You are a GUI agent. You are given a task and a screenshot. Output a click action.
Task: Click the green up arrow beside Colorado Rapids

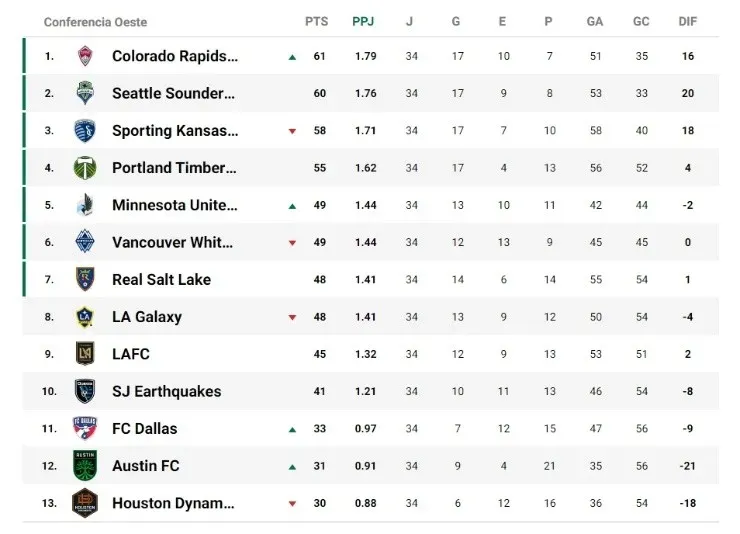click(292, 57)
